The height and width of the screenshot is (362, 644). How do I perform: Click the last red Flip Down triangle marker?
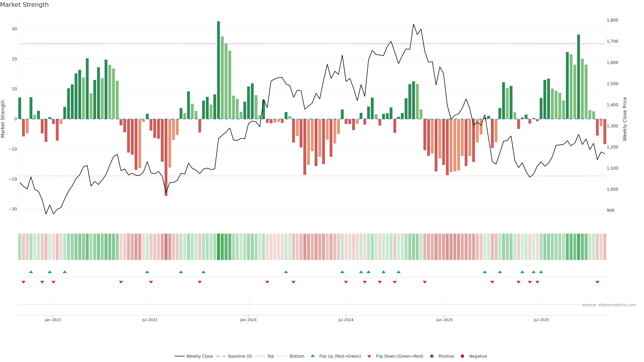(x=597, y=282)
